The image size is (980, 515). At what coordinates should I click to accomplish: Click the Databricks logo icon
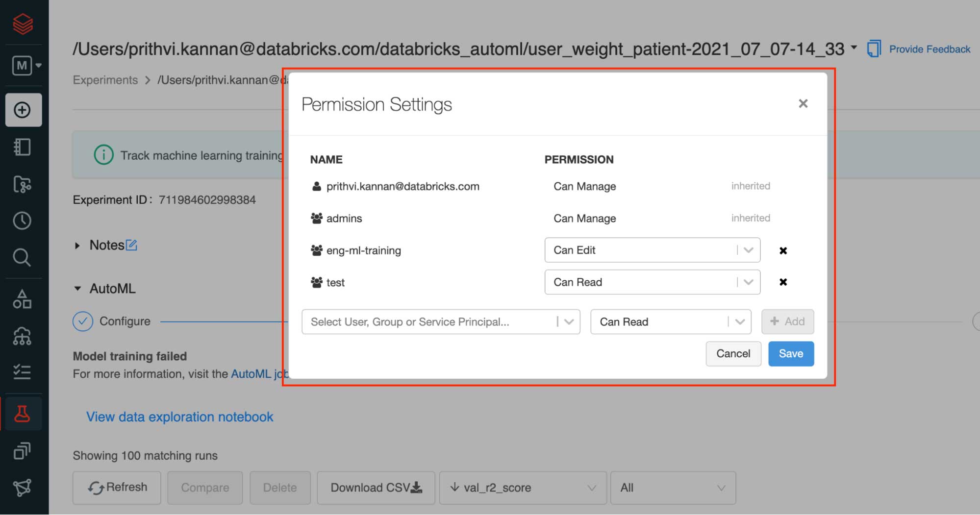pyautogui.click(x=23, y=24)
